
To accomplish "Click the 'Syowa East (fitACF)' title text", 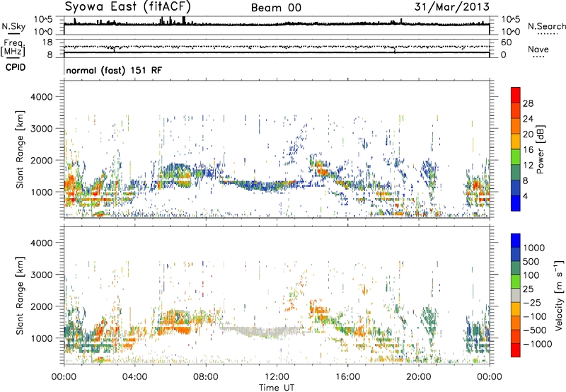I will (x=127, y=7).
